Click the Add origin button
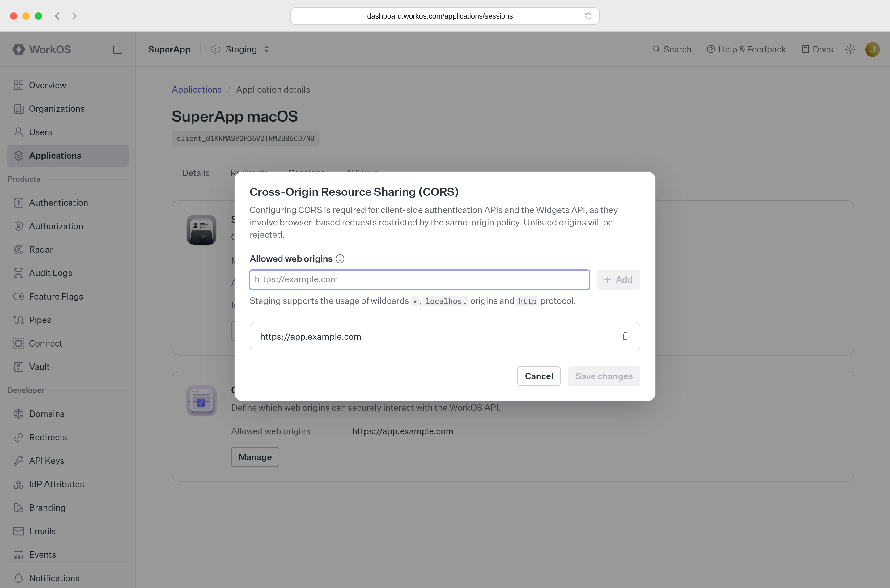Viewport: 890px width, 588px height. [x=618, y=280]
